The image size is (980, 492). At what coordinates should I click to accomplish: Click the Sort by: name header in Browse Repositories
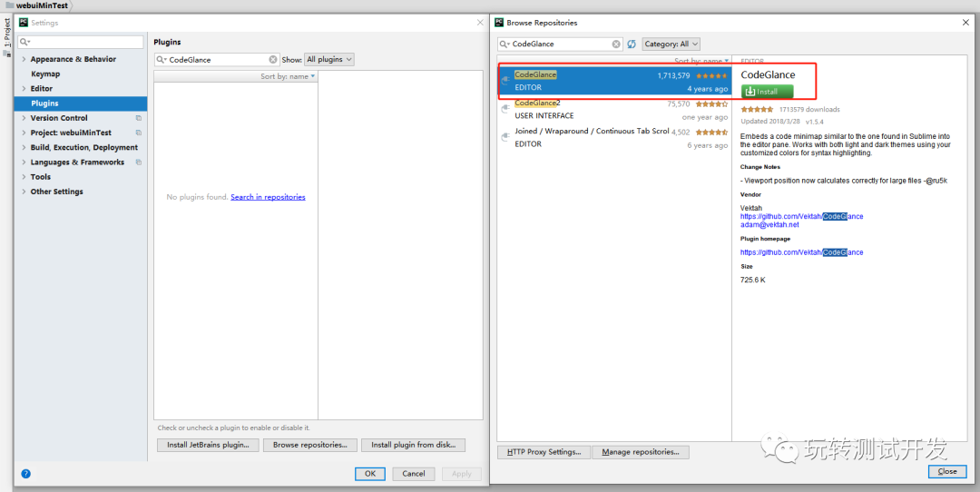click(701, 61)
